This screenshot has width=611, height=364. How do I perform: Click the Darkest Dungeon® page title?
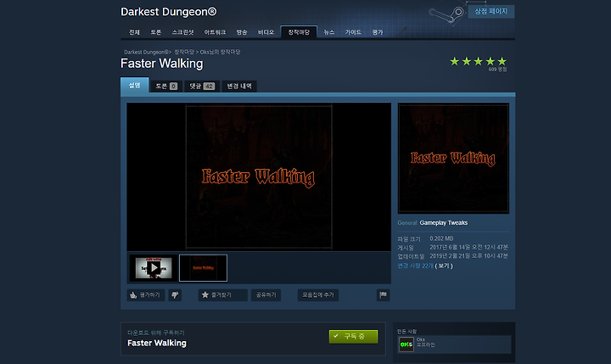168,12
